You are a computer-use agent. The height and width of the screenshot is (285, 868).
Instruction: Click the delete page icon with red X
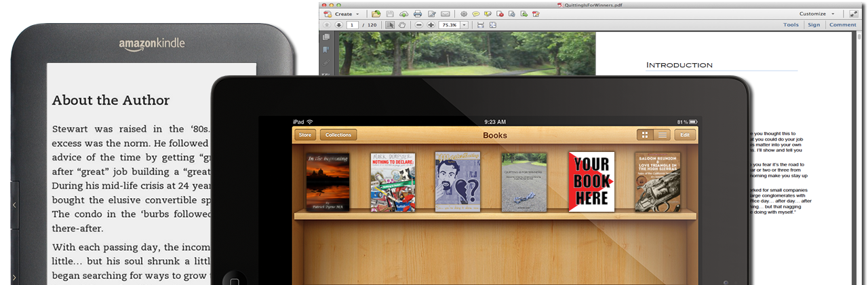click(500, 14)
